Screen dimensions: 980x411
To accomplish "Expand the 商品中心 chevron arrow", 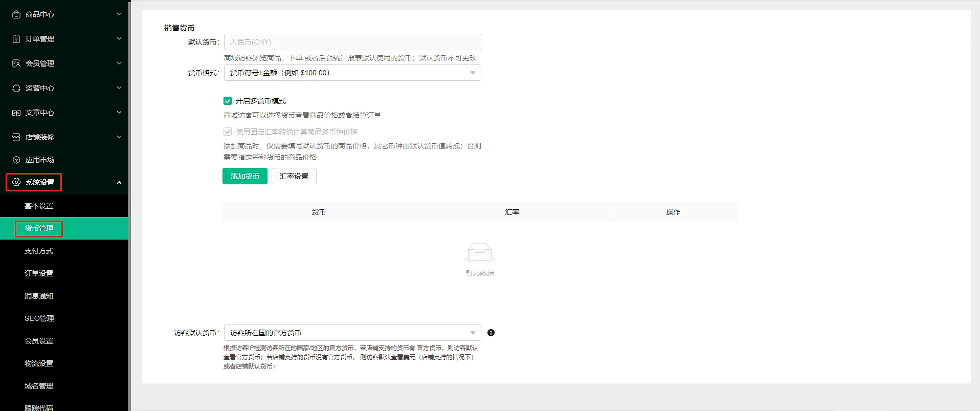I will (x=119, y=14).
